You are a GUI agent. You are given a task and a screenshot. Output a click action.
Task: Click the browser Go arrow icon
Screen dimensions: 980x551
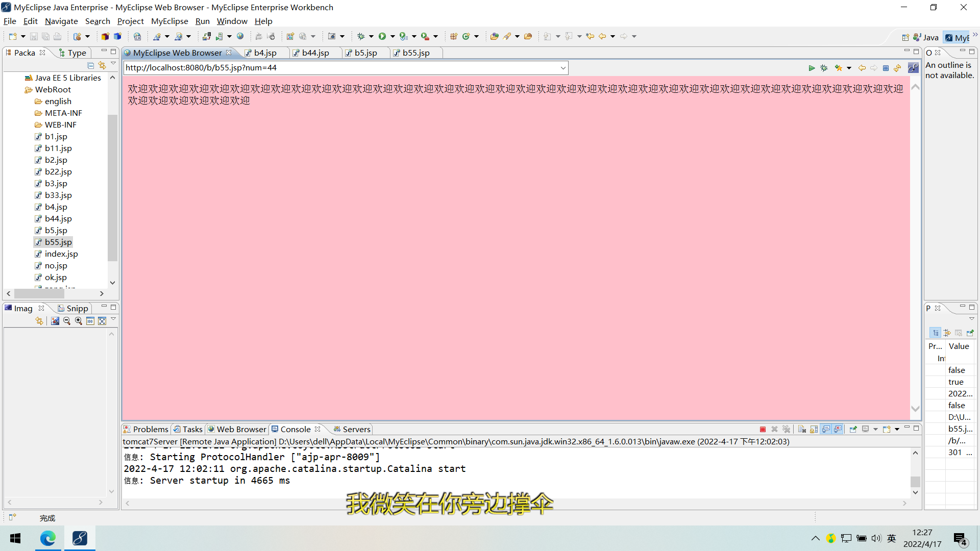point(812,68)
